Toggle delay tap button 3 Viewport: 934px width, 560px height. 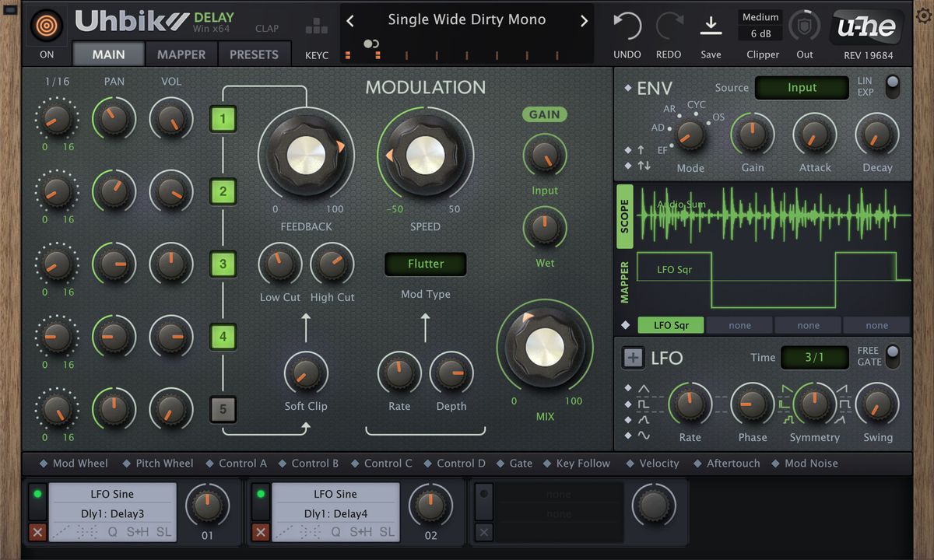coord(223,264)
